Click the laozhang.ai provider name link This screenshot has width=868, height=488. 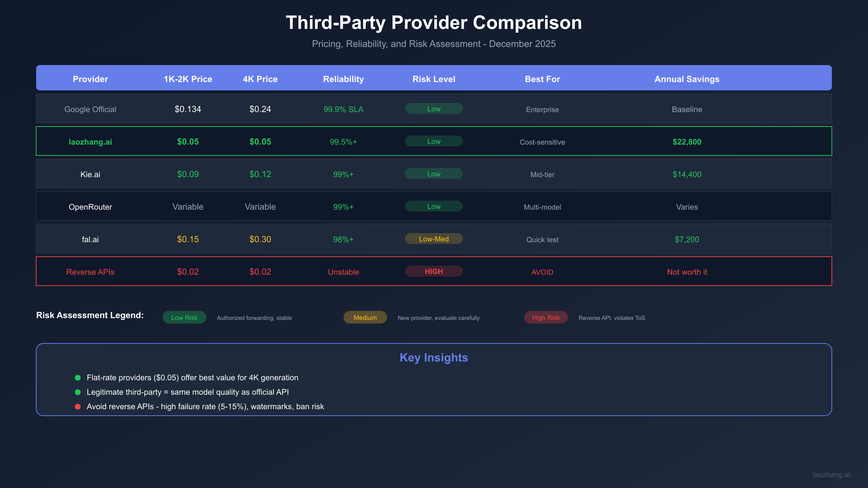90,142
